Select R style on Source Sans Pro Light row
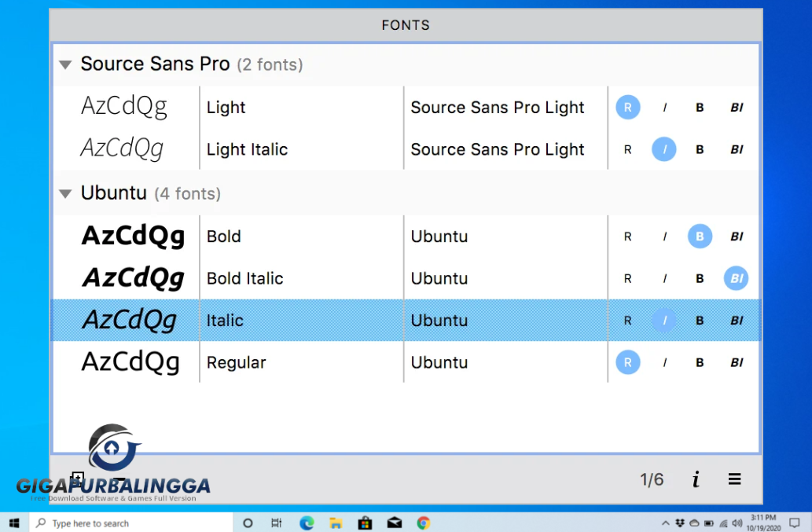The image size is (812, 532). point(627,107)
